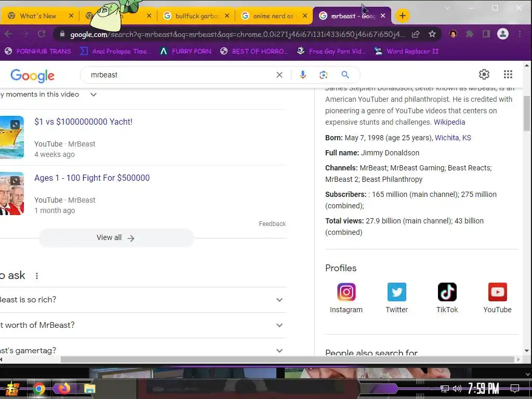Viewport: 532px width, 399px height.
Task: Click the horizontal page scrollbar
Action: point(287,360)
